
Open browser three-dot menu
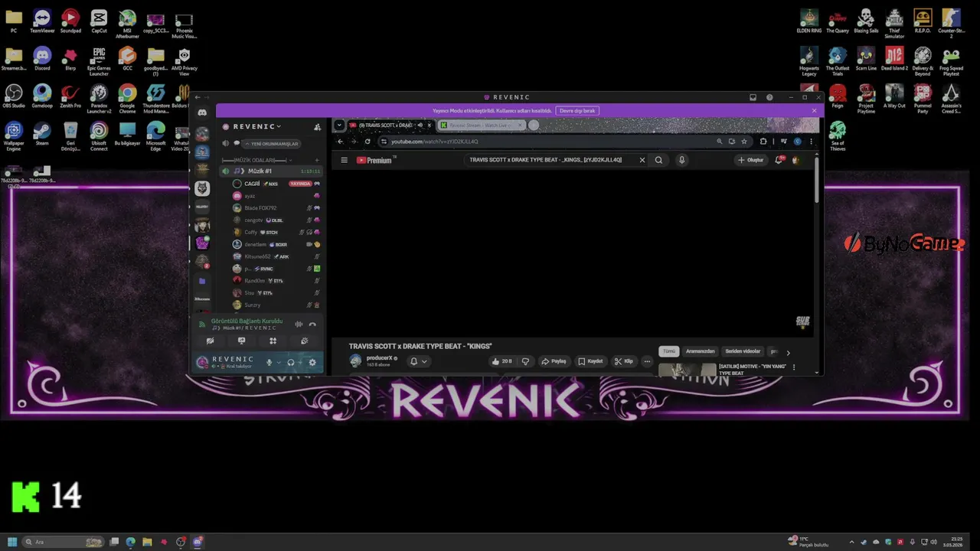pyautogui.click(x=811, y=142)
